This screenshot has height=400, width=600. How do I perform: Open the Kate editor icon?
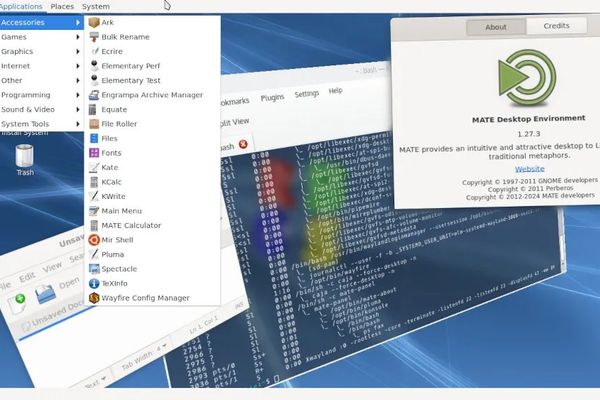94,168
